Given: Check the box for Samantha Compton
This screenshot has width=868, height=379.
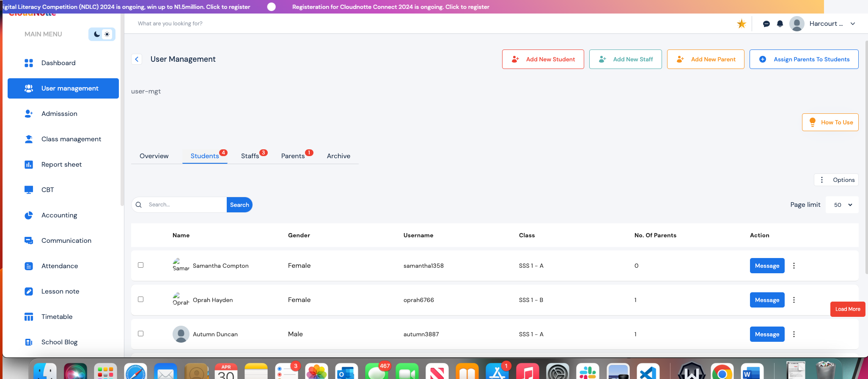Looking at the screenshot, I should click(141, 265).
